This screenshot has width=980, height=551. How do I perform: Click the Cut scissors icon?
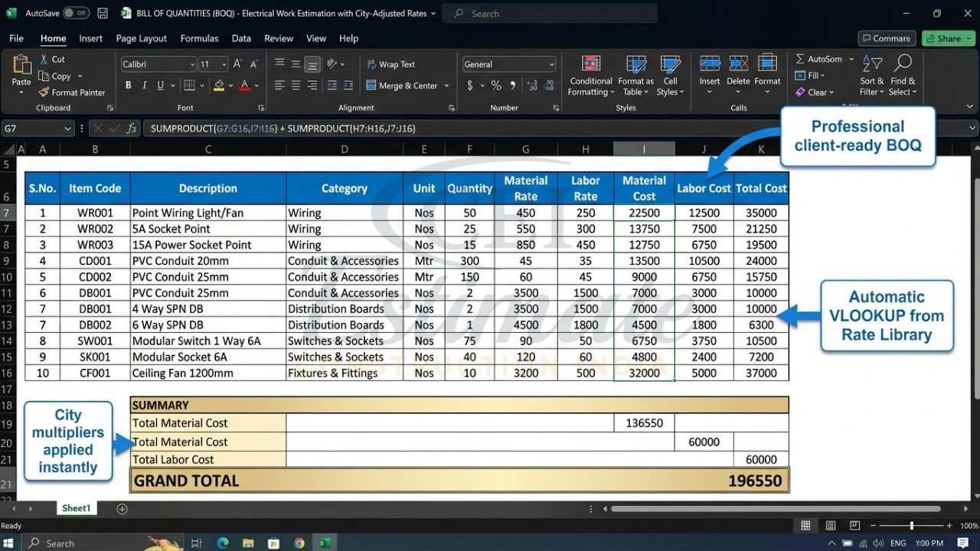[x=44, y=60]
